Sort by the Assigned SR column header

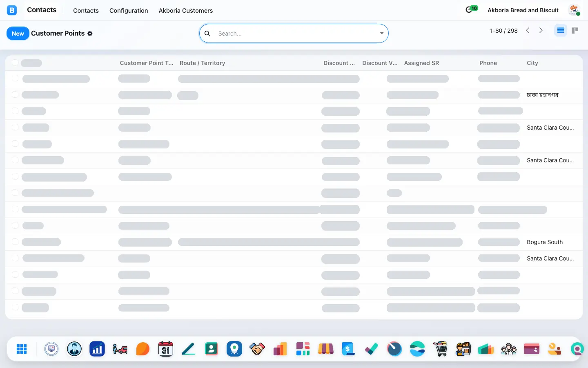[422, 63]
